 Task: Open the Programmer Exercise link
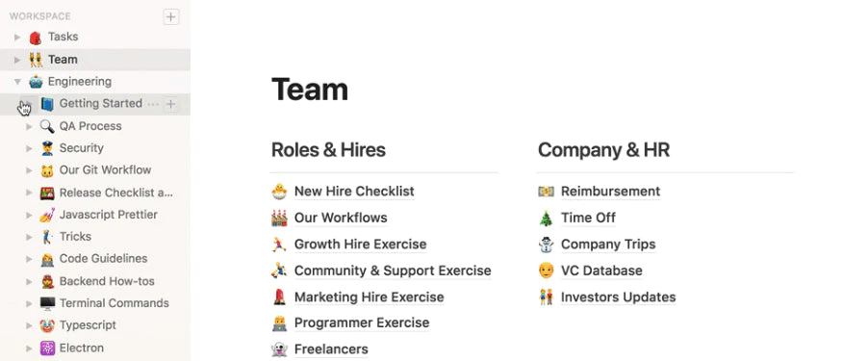[362, 322]
